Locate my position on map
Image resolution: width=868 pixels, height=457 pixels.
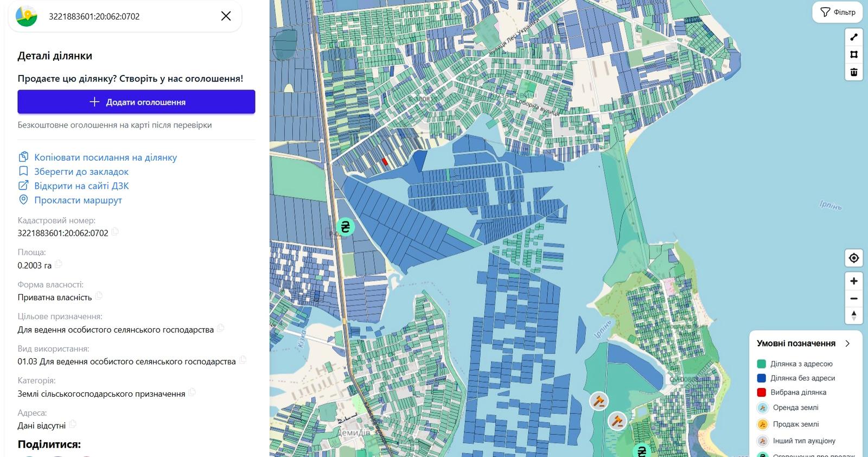[x=854, y=258]
